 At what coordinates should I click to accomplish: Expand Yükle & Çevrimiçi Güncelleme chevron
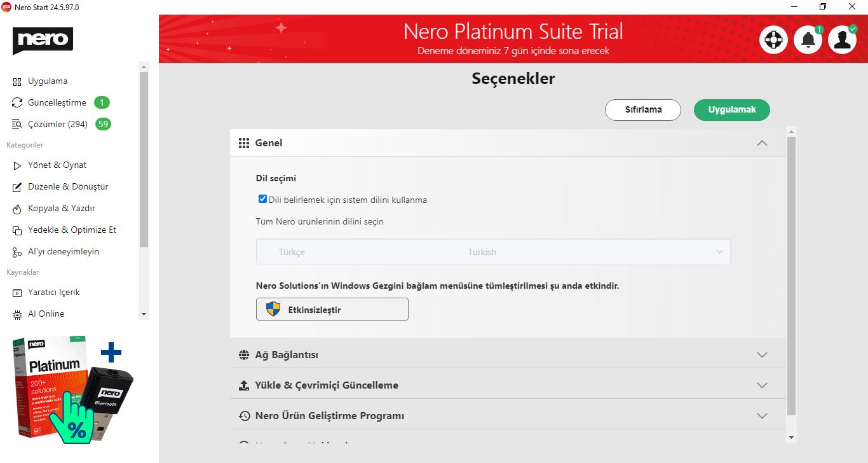click(763, 385)
